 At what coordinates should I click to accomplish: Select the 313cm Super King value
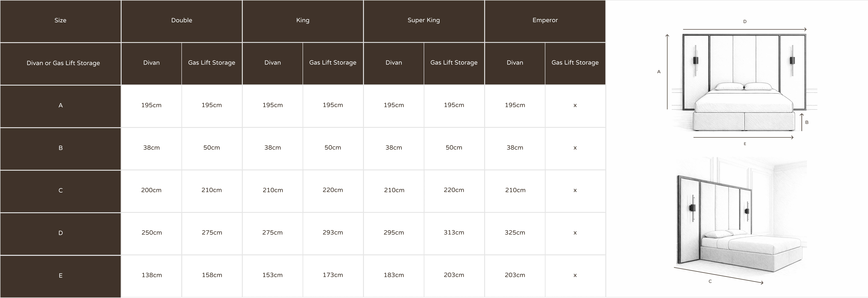pyautogui.click(x=454, y=234)
